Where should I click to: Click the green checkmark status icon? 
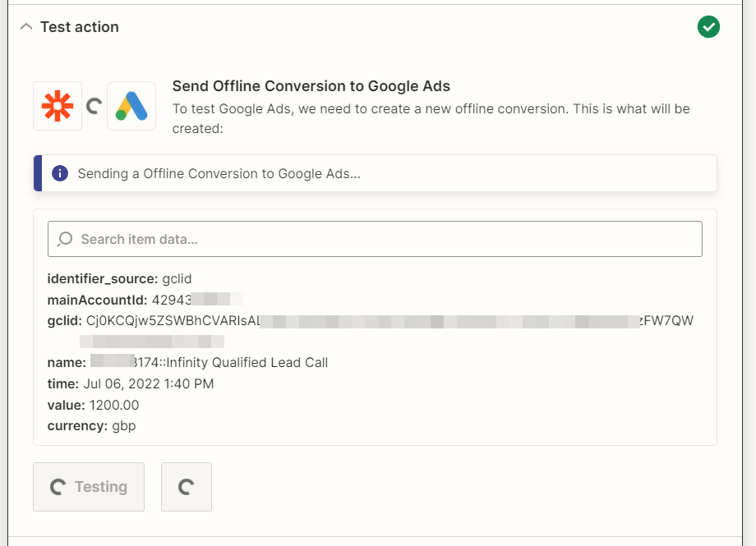pyautogui.click(x=708, y=27)
